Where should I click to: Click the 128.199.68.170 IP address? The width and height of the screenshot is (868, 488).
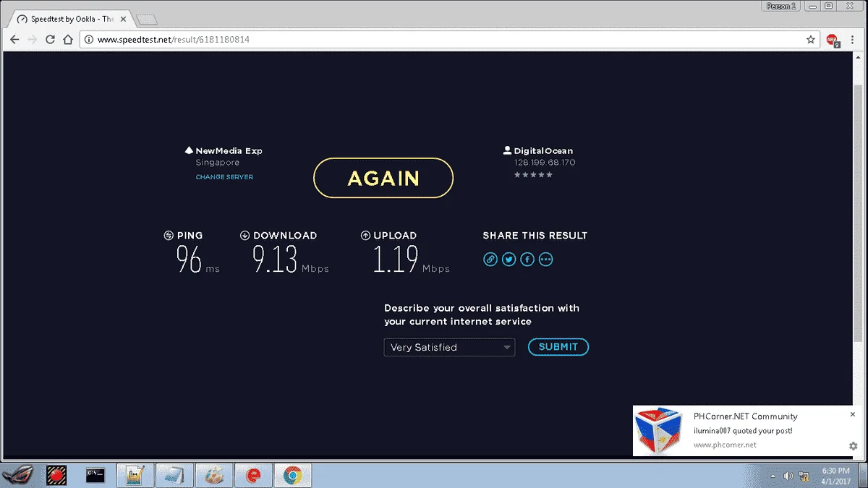545,163
